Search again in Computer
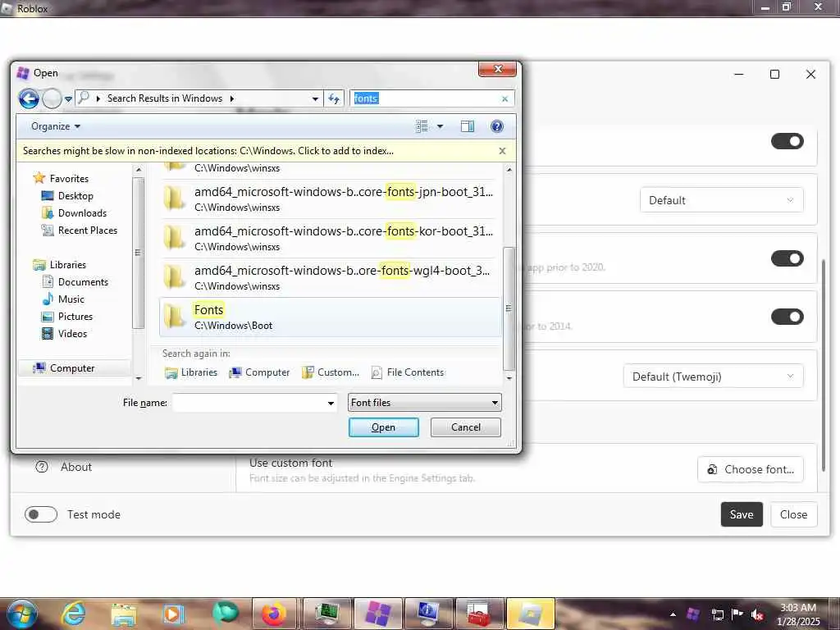The height and width of the screenshot is (630, 840). [259, 372]
